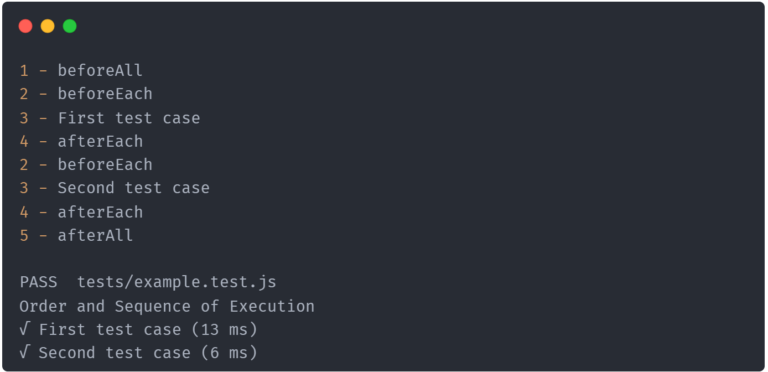Screen dimensions: 768x372
Task: Click the '5 - afterAll' log line
Action: pyautogui.click(x=76, y=235)
